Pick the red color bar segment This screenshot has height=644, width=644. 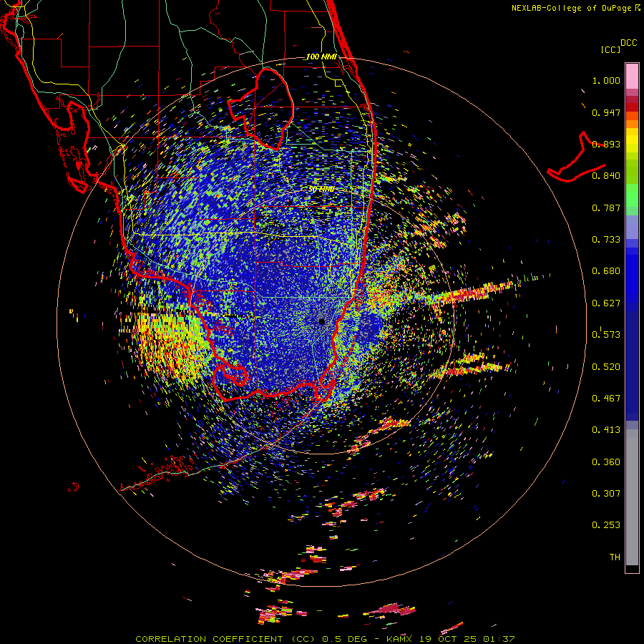[632, 107]
